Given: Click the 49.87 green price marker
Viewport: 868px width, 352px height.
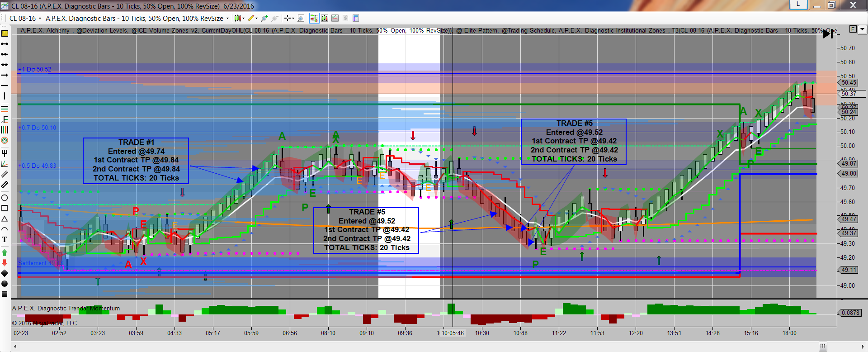Looking at the screenshot, I should (849, 164).
